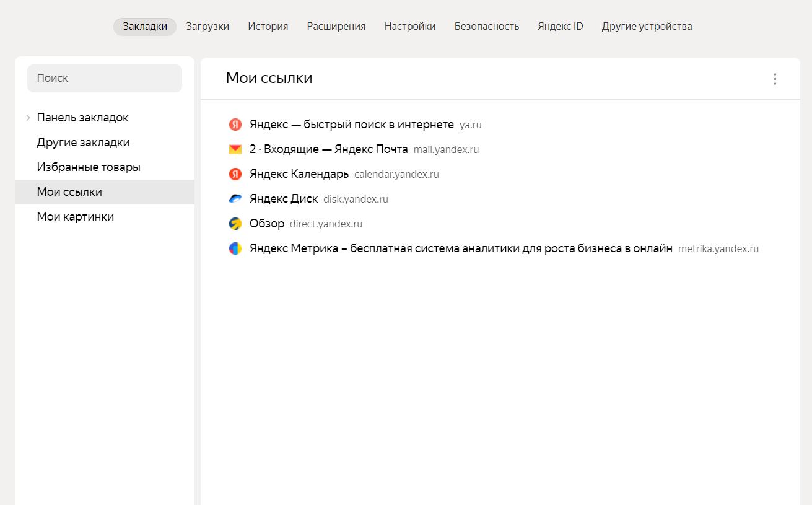The width and height of the screenshot is (812, 505).
Task: Open the Избранные товары folder
Action: 89,167
